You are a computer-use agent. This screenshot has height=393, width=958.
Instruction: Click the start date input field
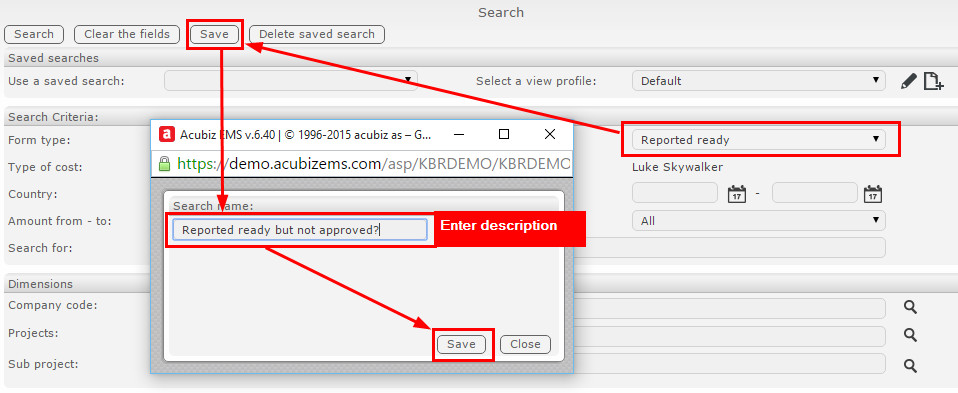coord(675,193)
